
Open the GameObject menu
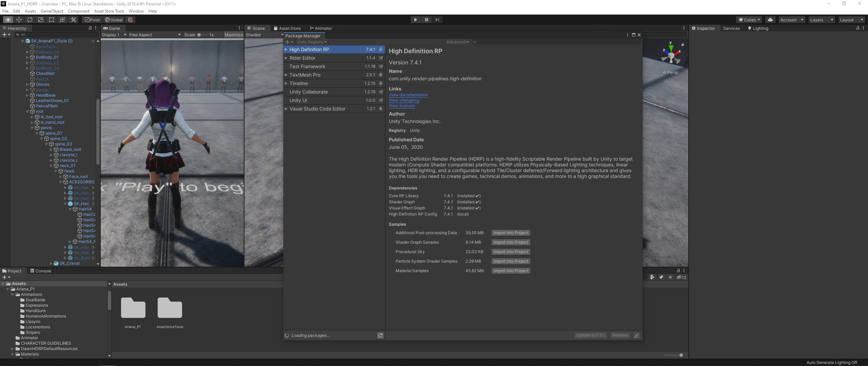(52, 11)
